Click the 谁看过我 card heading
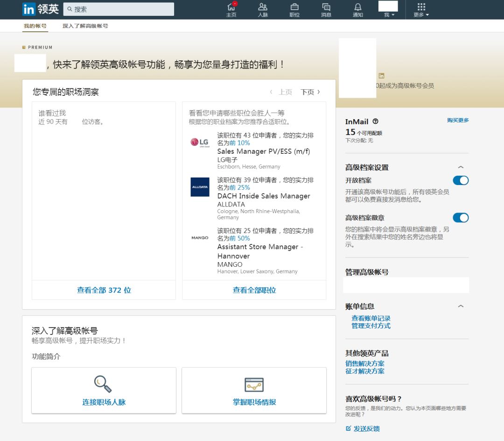 pyautogui.click(x=52, y=113)
